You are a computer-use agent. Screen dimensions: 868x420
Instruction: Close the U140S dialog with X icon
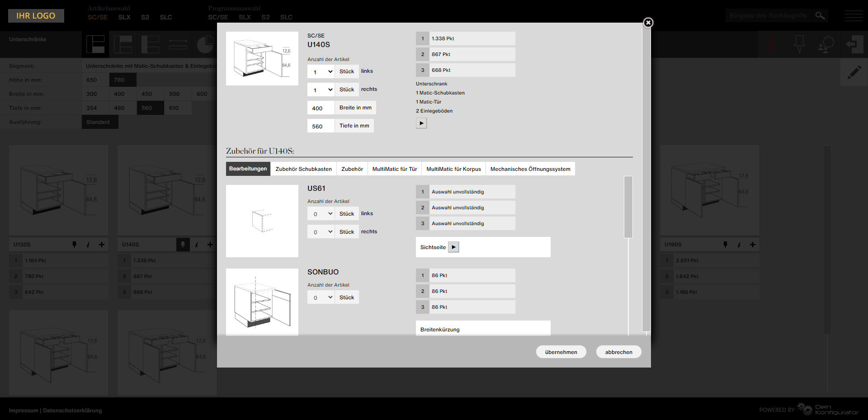click(648, 23)
